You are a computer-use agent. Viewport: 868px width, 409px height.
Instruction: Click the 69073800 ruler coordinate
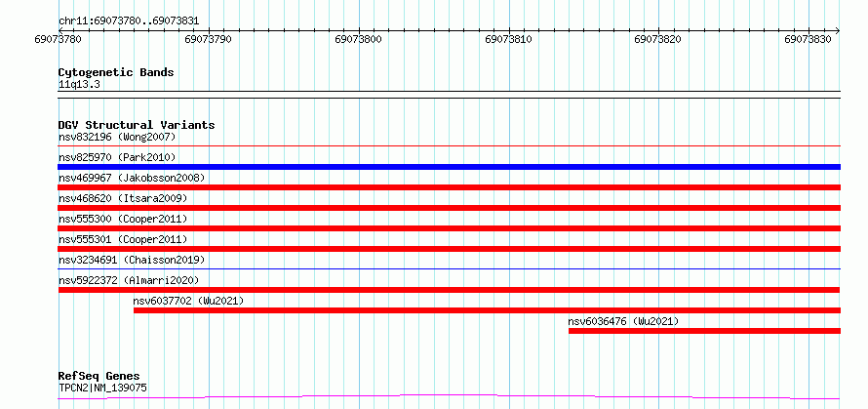(358, 39)
